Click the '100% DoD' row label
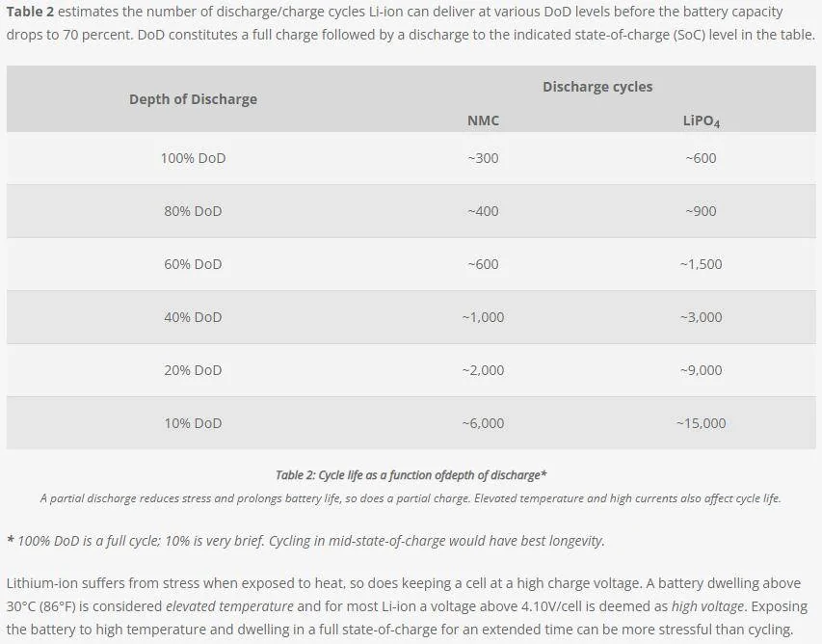The image size is (822, 644). [x=193, y=158]
